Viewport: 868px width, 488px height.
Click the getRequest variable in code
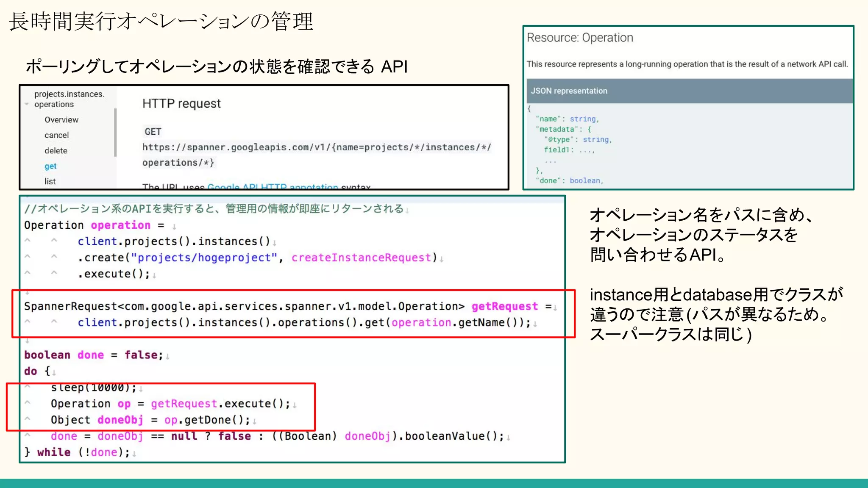click(x=504, y=306)
